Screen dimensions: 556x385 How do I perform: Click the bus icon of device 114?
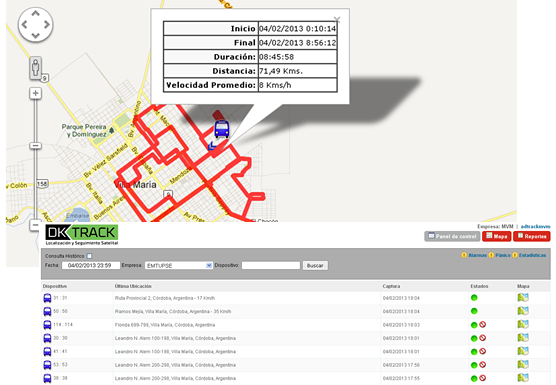coord(47,325)
